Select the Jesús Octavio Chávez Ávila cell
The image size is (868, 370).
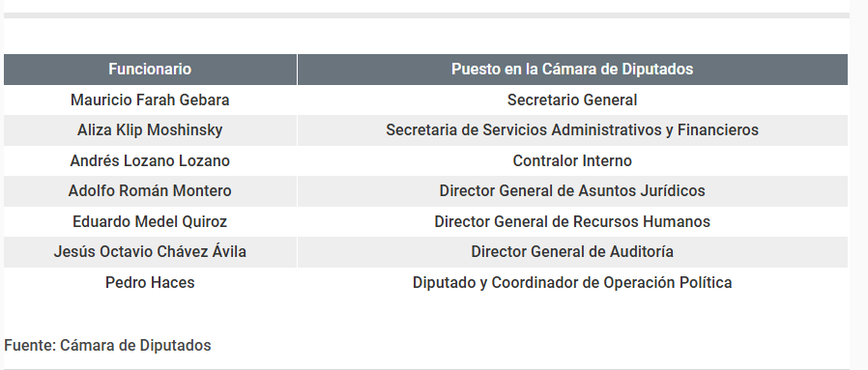pyautogui.click(x=150, y=252)
